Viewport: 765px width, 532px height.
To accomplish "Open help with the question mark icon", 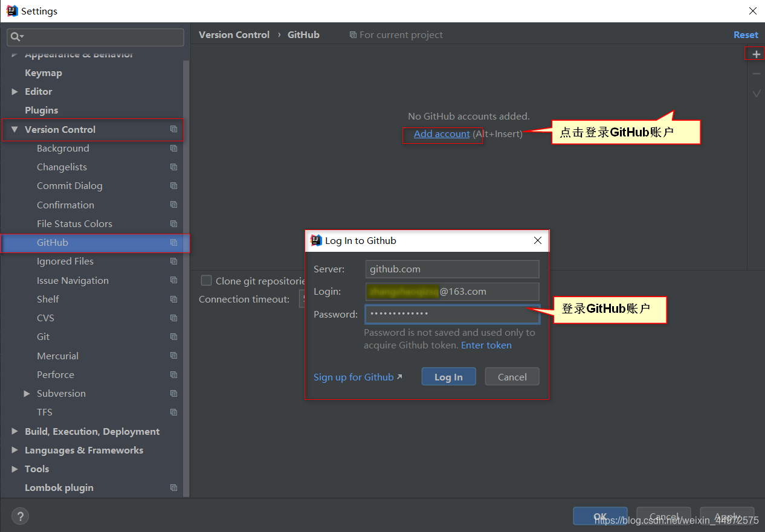I will [20, 516].
